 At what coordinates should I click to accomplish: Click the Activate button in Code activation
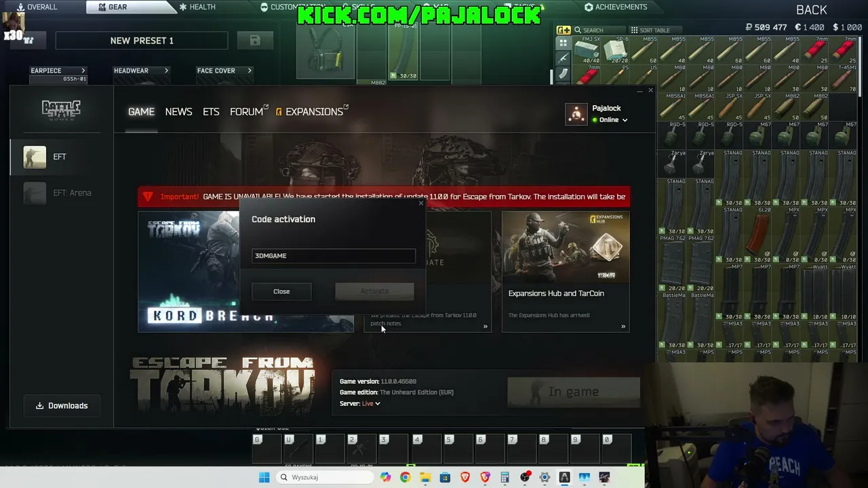pos(374,291)
